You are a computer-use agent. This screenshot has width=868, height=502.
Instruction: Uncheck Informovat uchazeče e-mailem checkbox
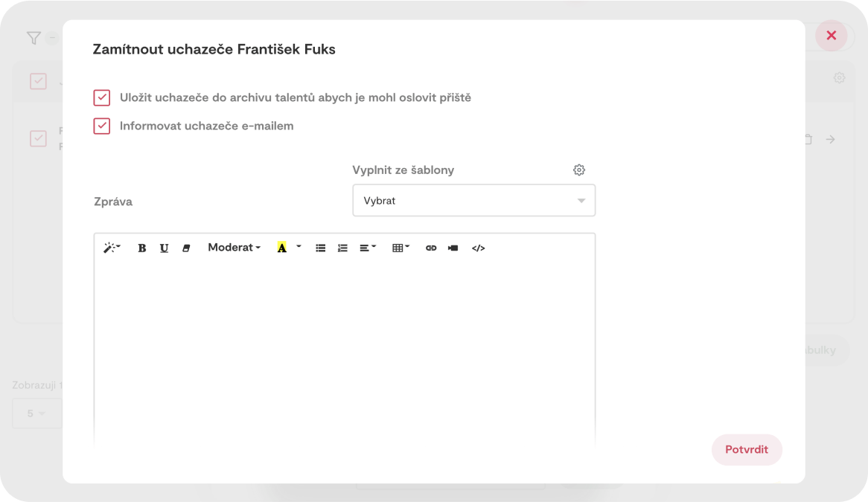pos(102,126)
